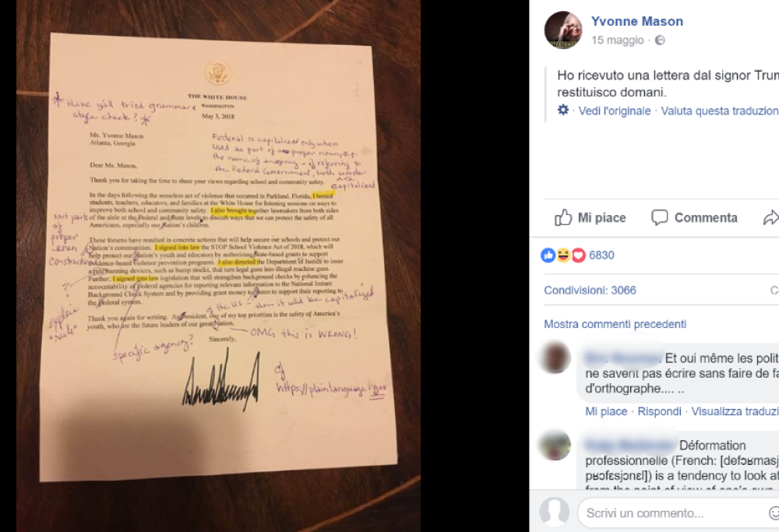The height and width of the screenshot is (532, 779).
Task: Open the laughing face reaction icon
Action: tap(563, 255)
